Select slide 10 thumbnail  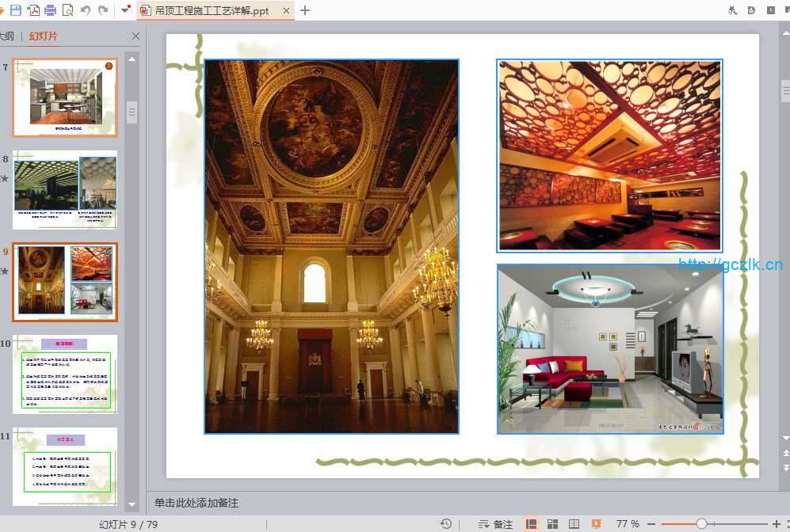point(65,374)
